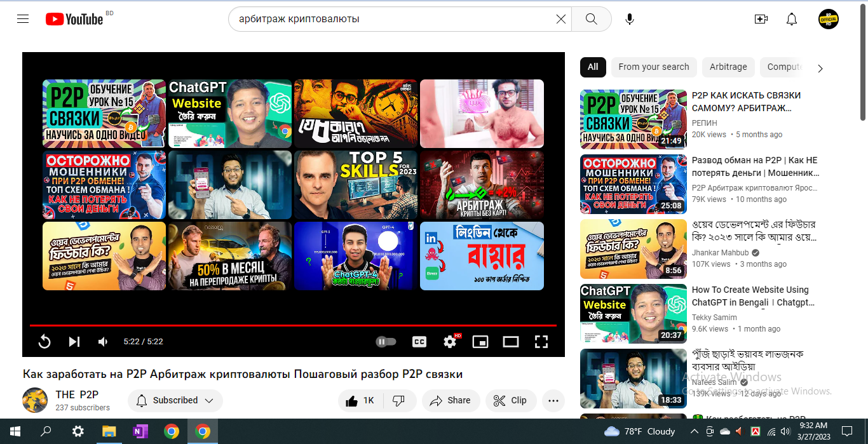Open How To Create Website Using ChatGPT title
This screenshot has height=444, width=868.
click(754, 296)
